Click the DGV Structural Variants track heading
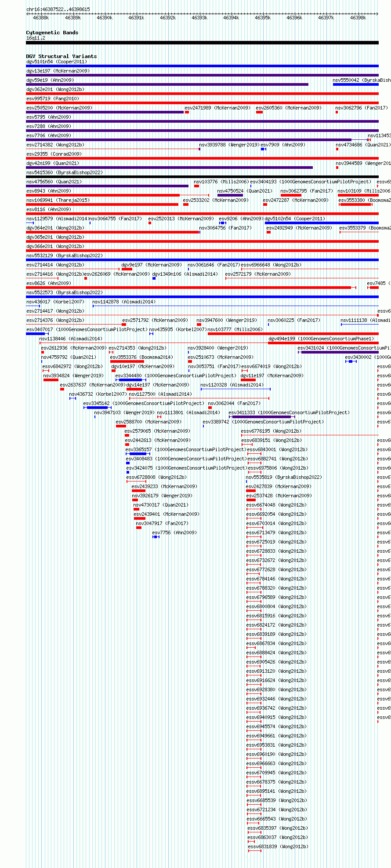 [x=62, y=56]
